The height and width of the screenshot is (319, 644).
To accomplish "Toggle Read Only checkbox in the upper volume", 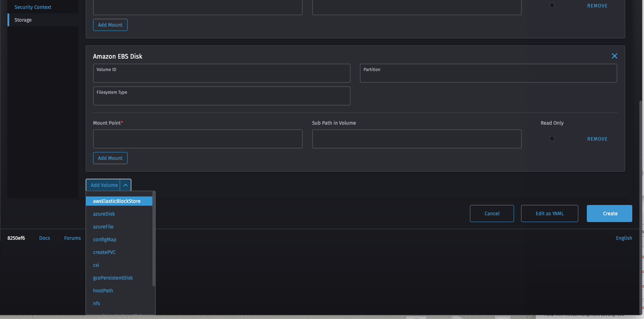I will coord(552,5).
